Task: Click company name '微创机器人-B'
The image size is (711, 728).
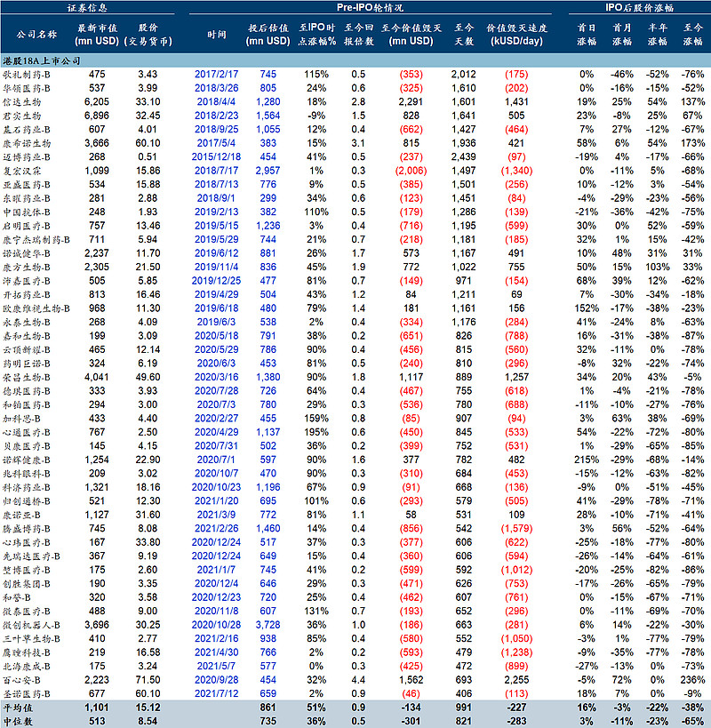Action: click(32, 625)
